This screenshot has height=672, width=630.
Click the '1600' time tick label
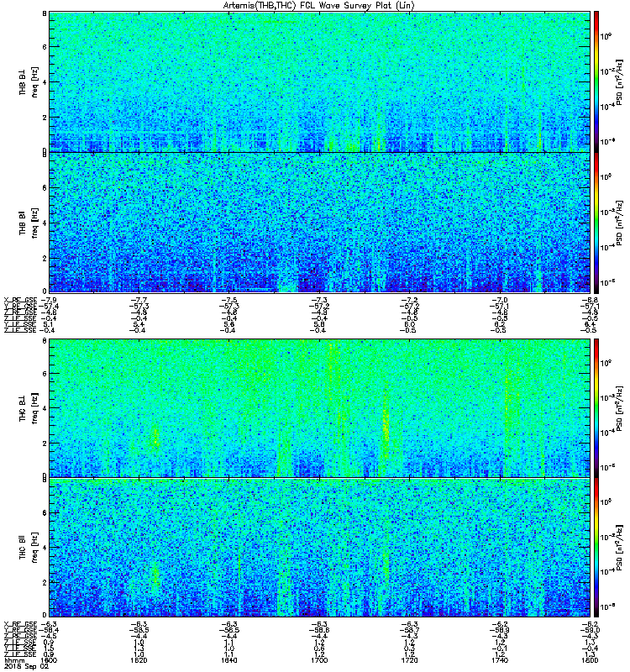click(49, 660)
